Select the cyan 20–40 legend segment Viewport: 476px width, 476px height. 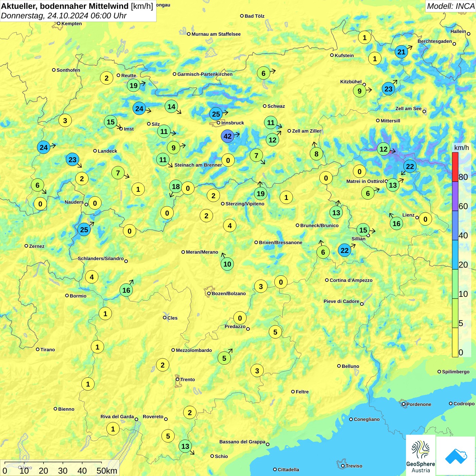tap(455, 255)
